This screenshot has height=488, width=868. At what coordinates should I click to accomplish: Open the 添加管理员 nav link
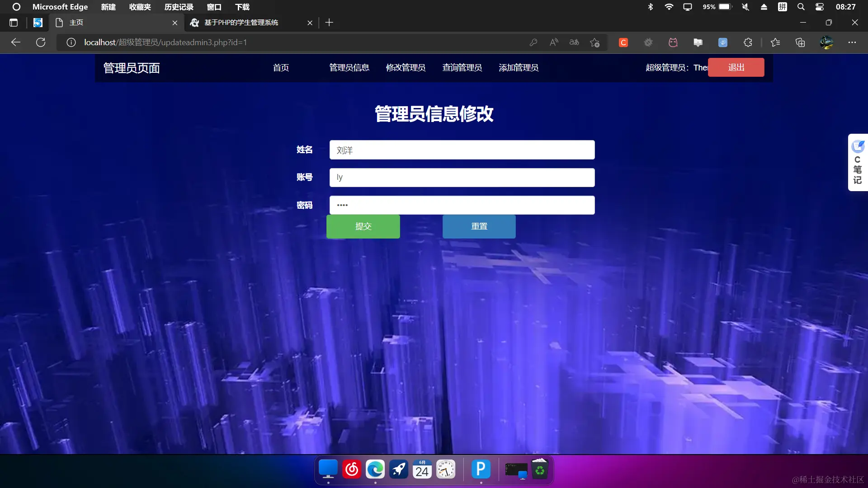point(519,68)
